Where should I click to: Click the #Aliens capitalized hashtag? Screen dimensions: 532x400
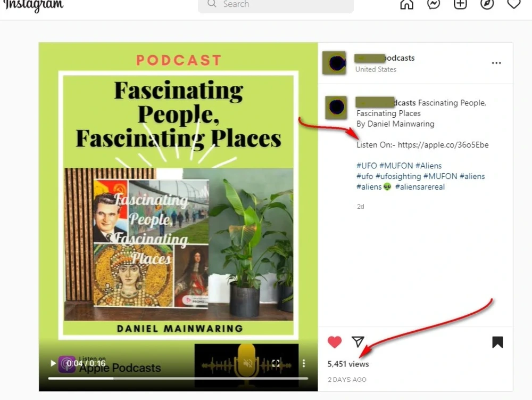pyautogui.click(x=428, y=166)
